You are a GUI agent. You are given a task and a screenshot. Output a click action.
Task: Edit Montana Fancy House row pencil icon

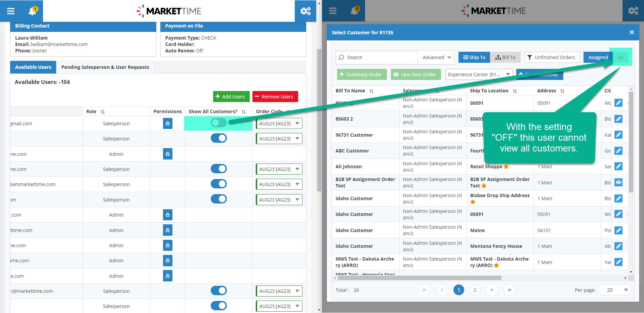[618, 246]
